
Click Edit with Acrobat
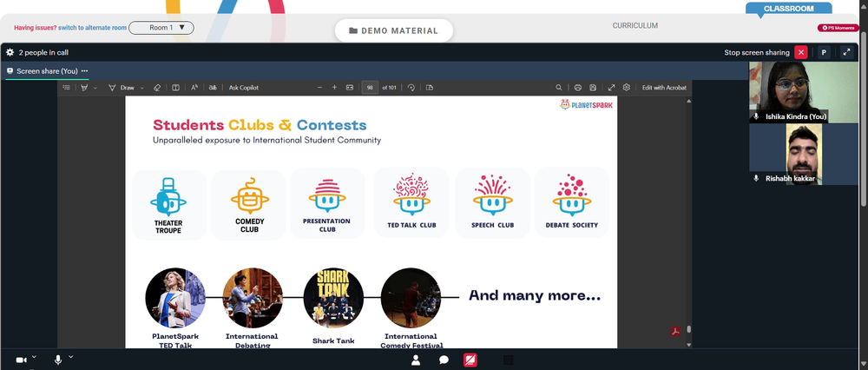pyautogui.click(x=664, y=88)
